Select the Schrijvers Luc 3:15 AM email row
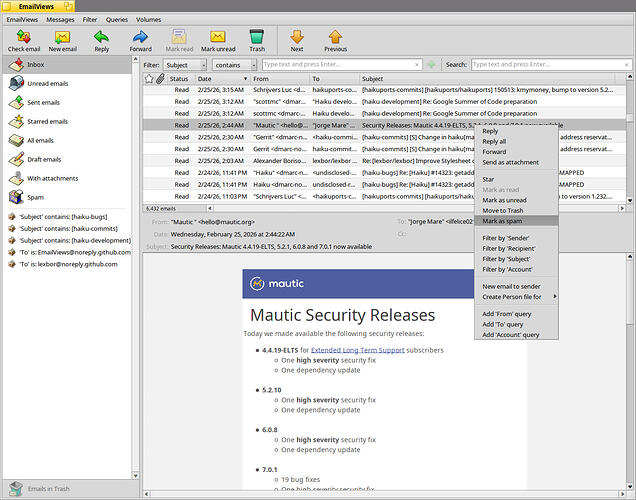Viewport: 636px width, 500px height. [384, 90]
